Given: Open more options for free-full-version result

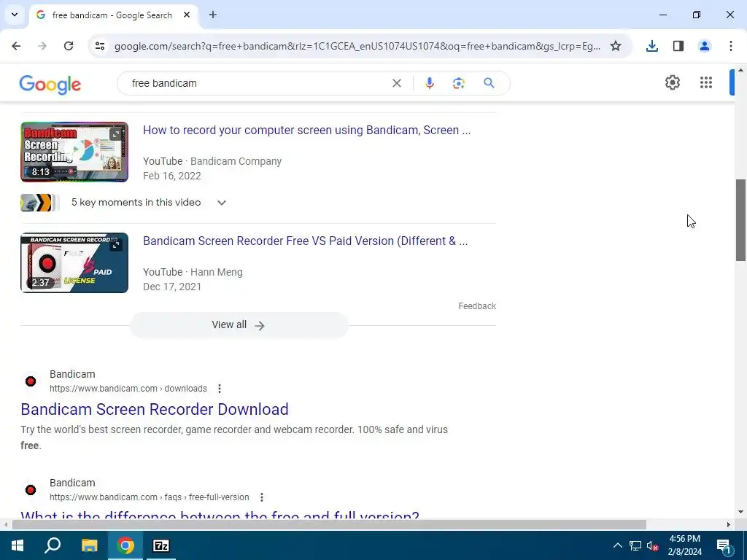Looking at the screenshot, I should pos(262,497).
